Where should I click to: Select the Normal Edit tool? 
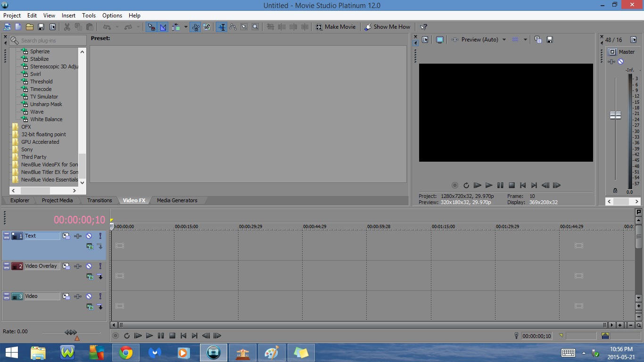(x=222, y=27)
